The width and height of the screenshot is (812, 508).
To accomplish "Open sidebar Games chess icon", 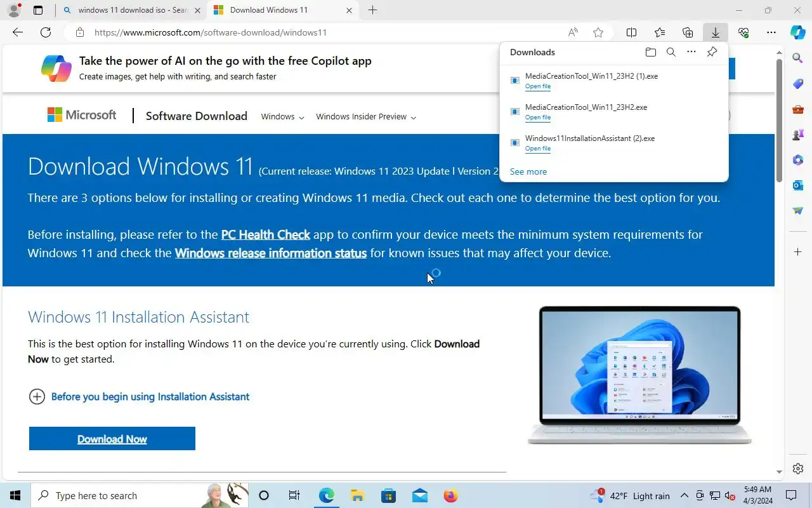I will 798,135.
